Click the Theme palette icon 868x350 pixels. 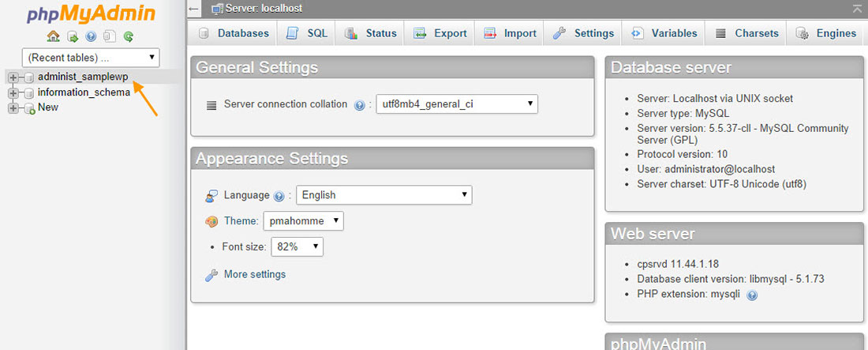coord(211,221)
